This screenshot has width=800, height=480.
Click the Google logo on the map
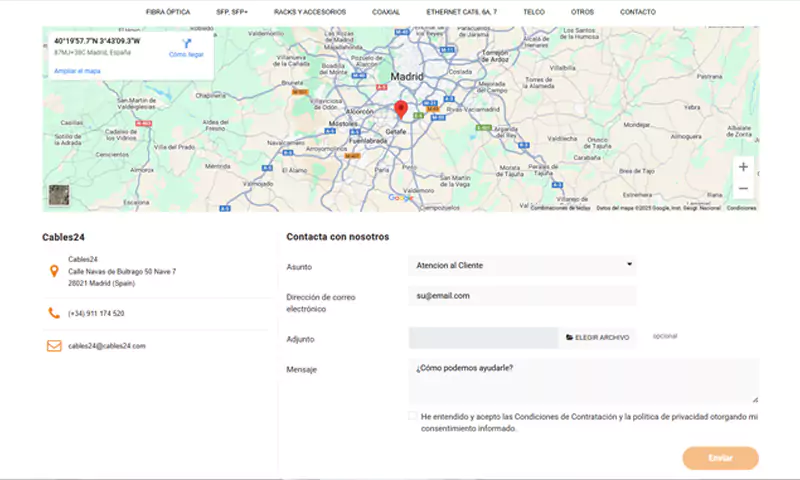point(401,198)
